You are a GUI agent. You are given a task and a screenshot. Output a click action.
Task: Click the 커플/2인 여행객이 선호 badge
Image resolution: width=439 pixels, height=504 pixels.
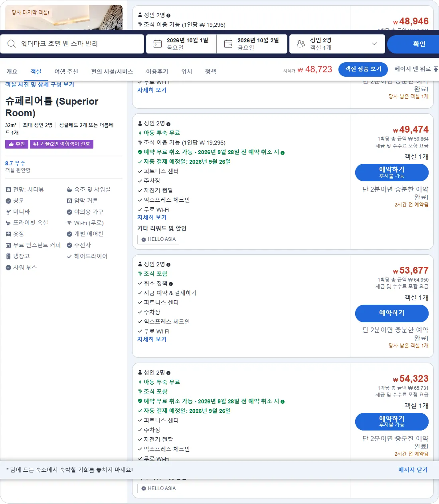point(61,144)
